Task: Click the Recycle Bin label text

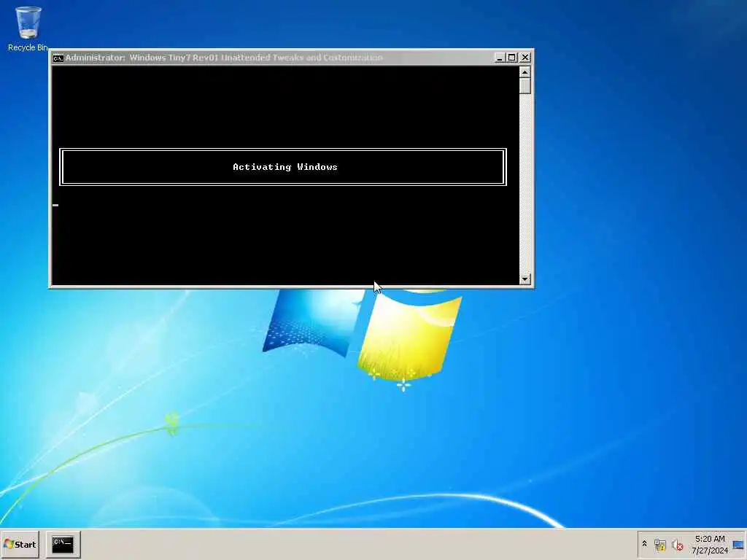Action: click(x=28, y=47)
